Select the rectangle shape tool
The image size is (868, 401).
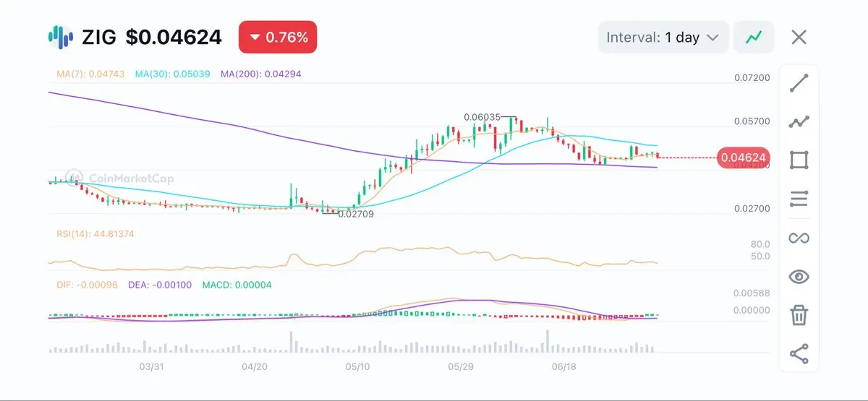799,160
